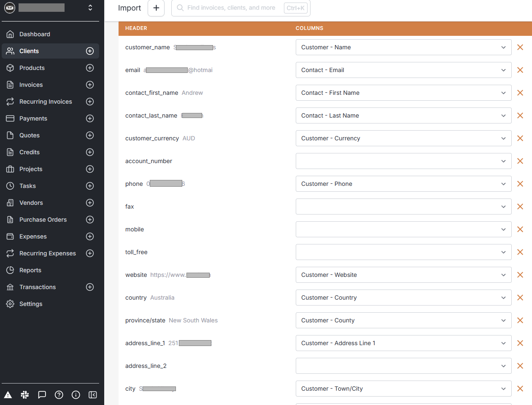This screenshot has width=532, height=405.
Task: Clear the city row mapping
Action: (x=520, y=389)
